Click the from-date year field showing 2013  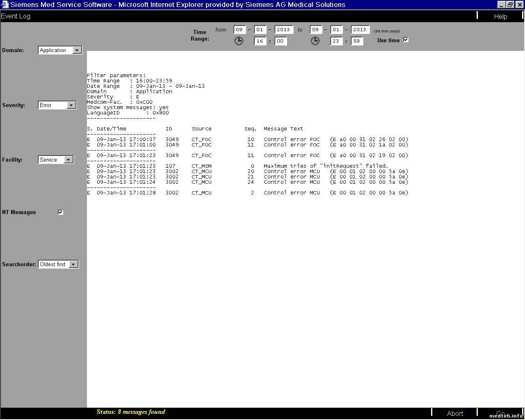pos(283,30)
